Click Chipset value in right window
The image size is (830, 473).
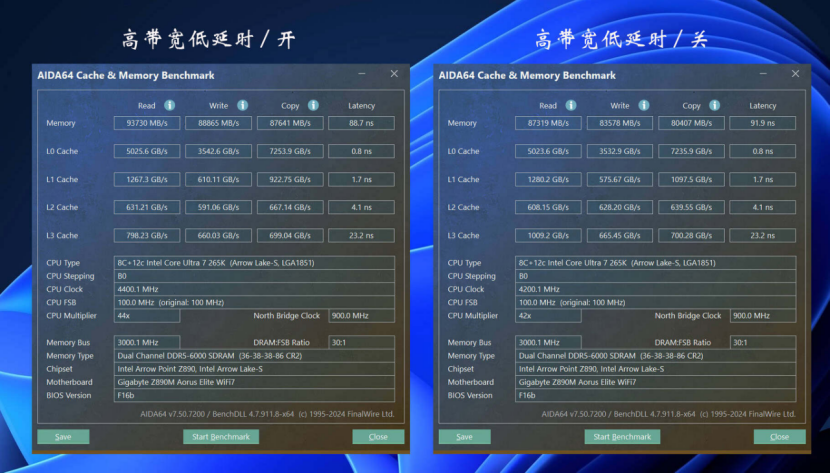point(655,369)
